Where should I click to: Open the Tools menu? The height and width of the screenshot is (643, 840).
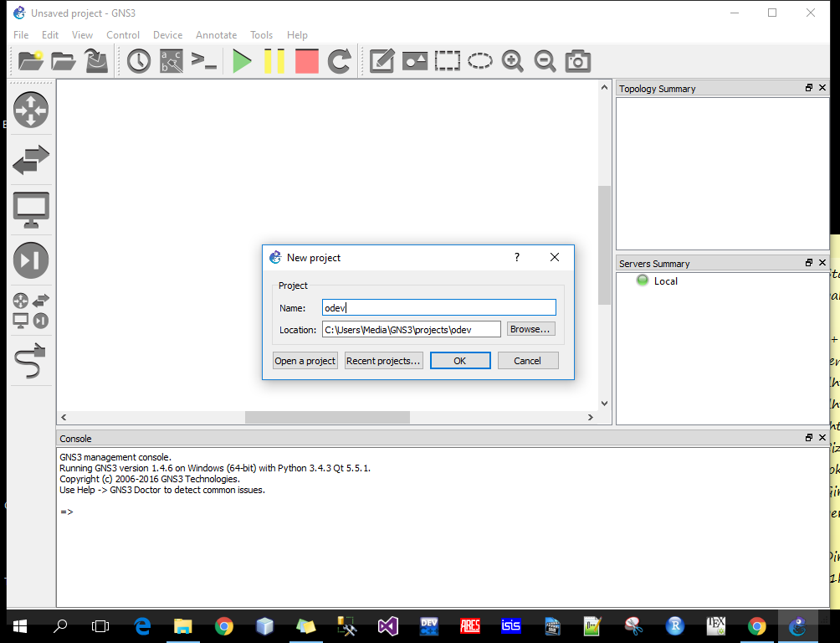(261, 35)
